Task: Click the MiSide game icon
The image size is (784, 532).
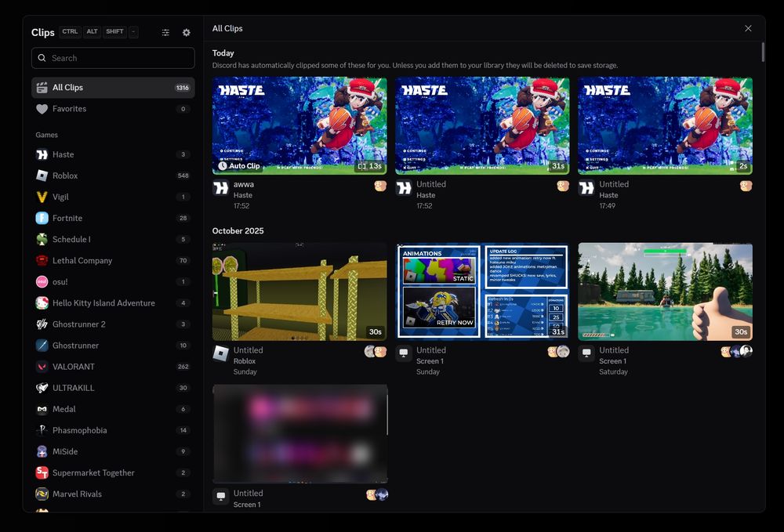Action: point(42,451)
